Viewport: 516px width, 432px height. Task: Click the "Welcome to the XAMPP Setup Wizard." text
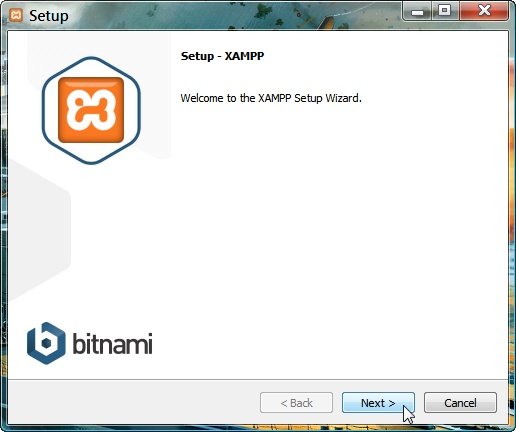[271, 98]
